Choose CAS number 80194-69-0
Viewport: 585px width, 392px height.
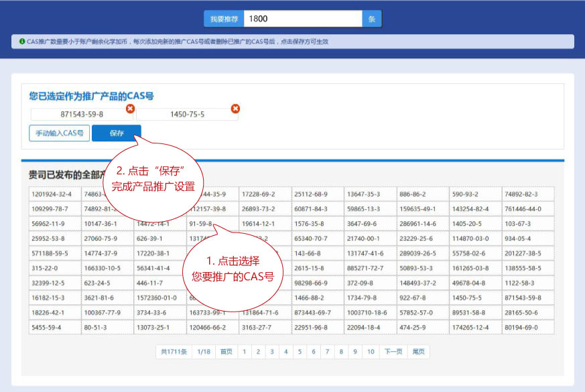(x=528, y=328)
